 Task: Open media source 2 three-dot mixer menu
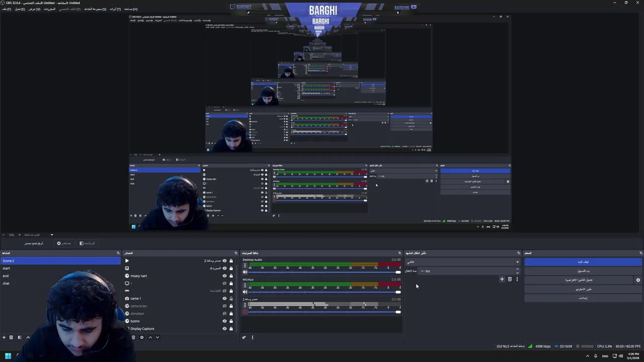tap(245, 305)
